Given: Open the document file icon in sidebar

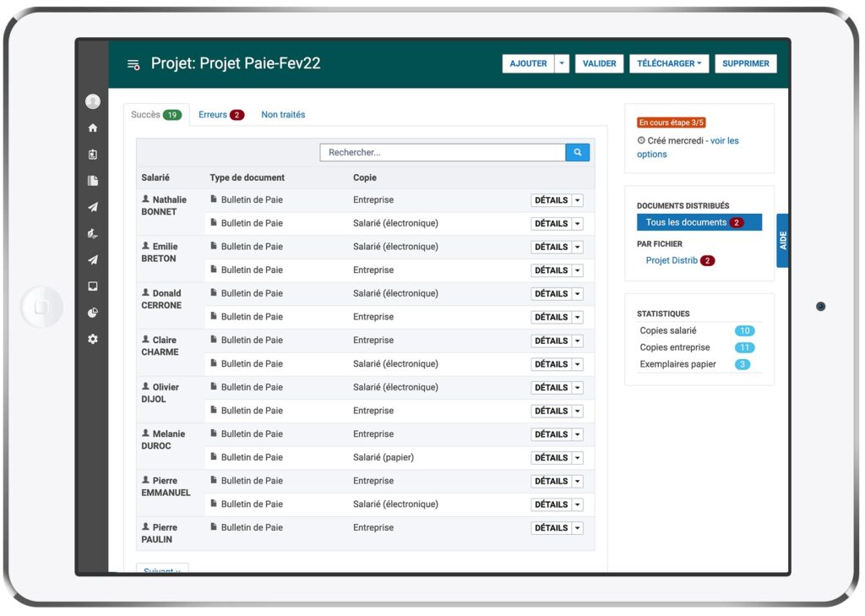Looking at the screenshot, I should pyautogui.click(x=93, y=181).
